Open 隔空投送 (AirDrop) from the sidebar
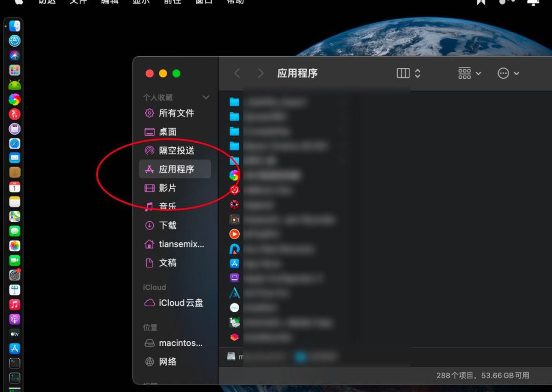The image size is (552, 392). point(175,150)
